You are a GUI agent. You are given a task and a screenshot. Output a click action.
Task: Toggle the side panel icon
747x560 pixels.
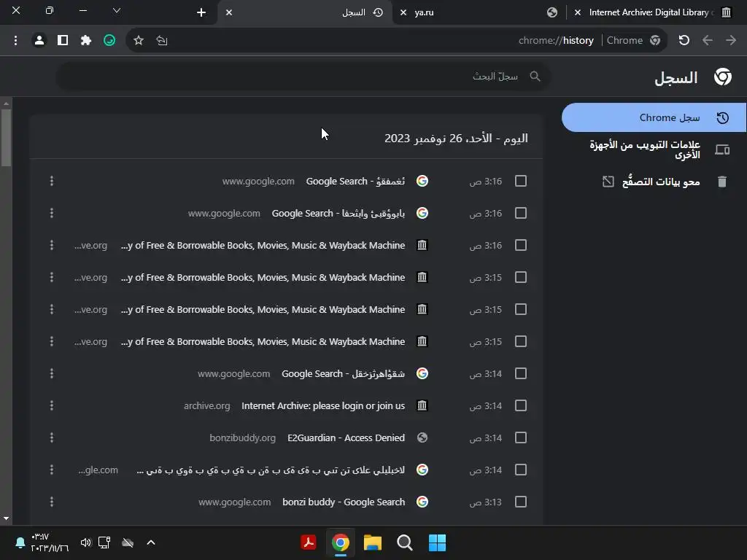pyautogui.click(x=63, y=41)
